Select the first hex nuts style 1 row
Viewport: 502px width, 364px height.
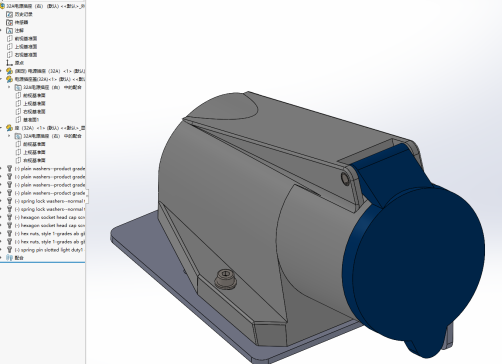tap(46, 233)
